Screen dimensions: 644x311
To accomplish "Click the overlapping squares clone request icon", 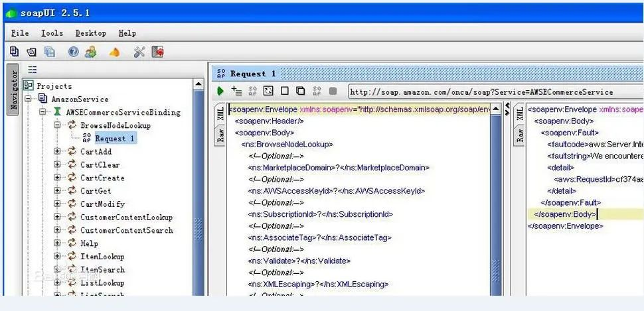I will [x=300, y=91].
